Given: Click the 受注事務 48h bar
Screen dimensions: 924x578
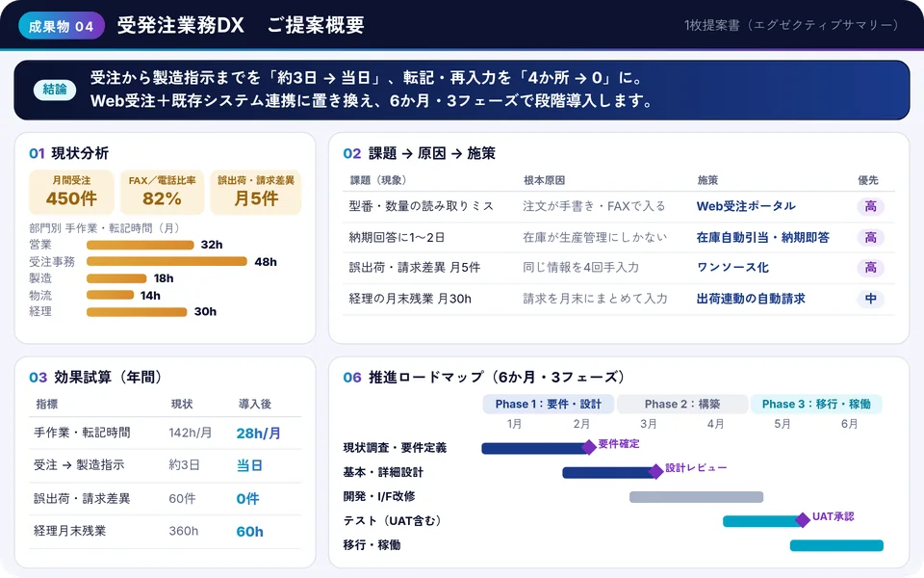Looking at the screenshot, I should [x=167, y=261].
